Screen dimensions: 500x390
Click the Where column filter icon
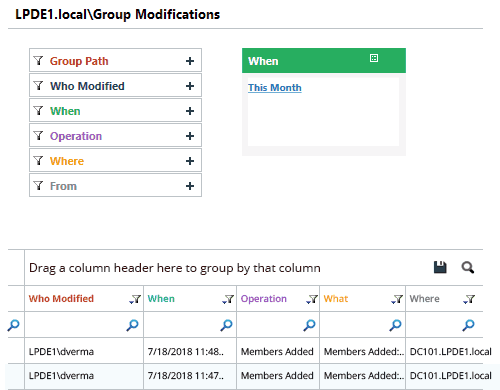[x=469, y=299]
